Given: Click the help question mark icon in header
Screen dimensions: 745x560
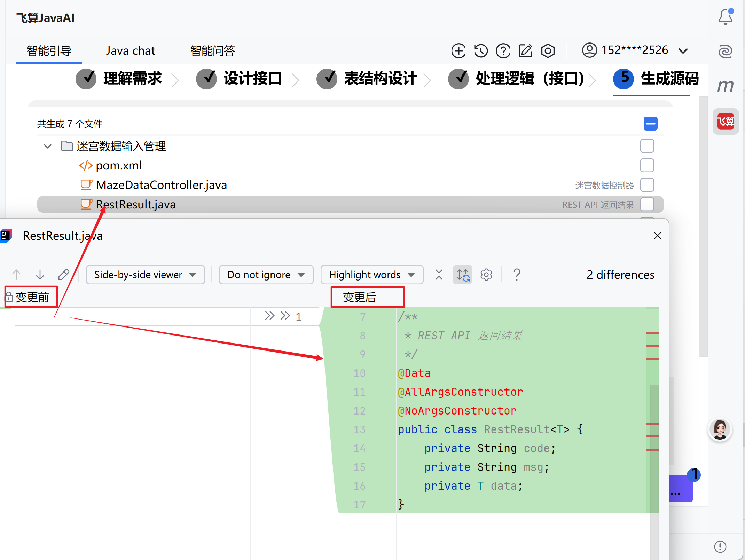Looking at the screenshot, I should coord(503,51).
